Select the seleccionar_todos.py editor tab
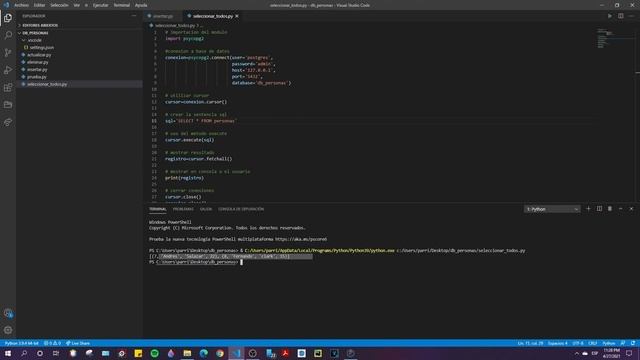 (212, 16)
